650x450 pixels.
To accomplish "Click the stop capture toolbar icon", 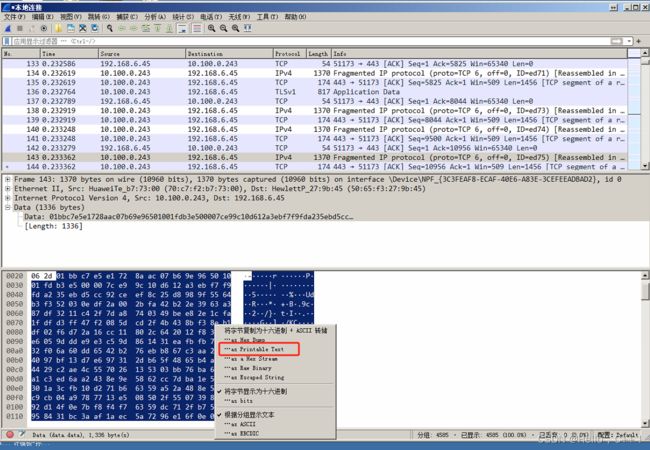I will click(19, 28).
